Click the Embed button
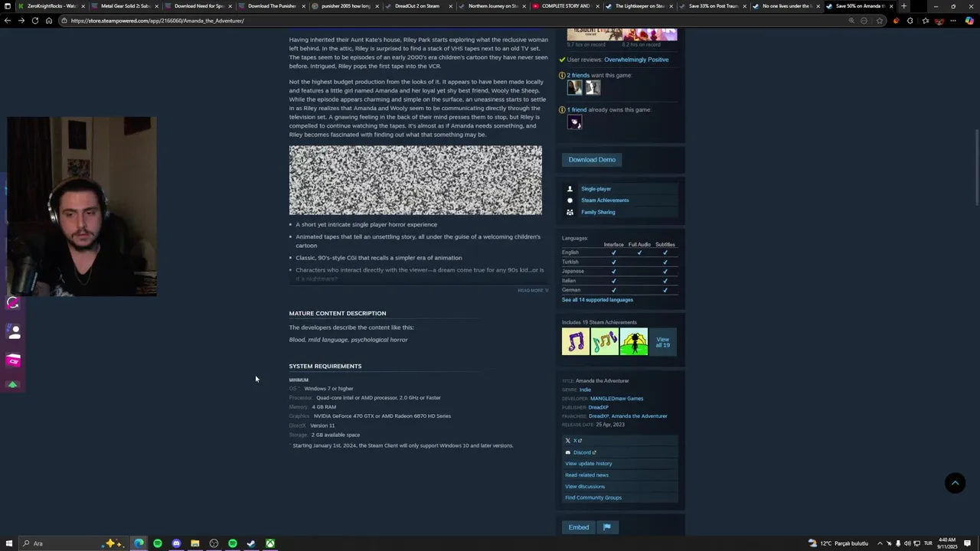The image size is (980, 551). pyautogui.click(x=579, y=527)
